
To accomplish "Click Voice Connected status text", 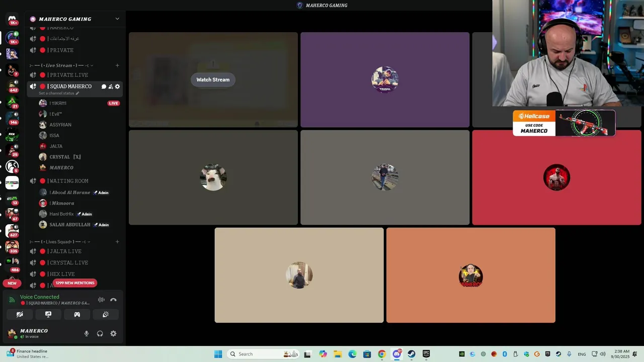I will pyautogui.click(x=40, y=297).
